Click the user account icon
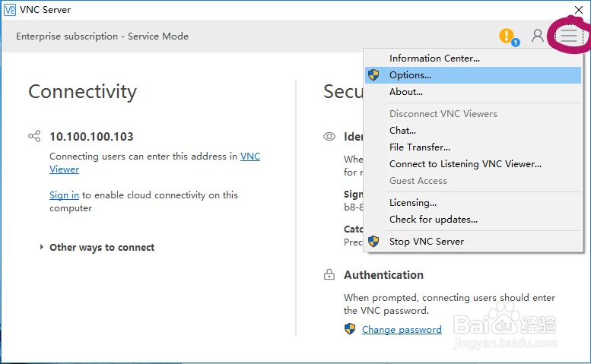 [537, 36]
